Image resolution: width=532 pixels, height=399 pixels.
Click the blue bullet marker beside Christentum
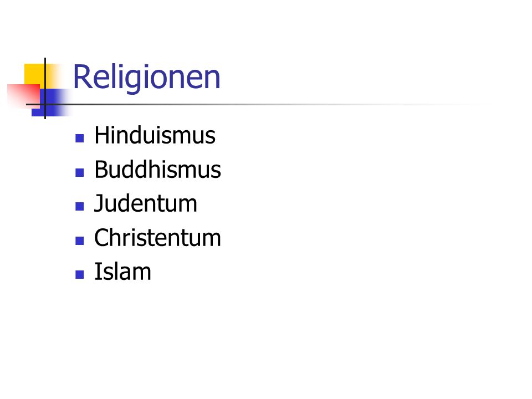80,241
